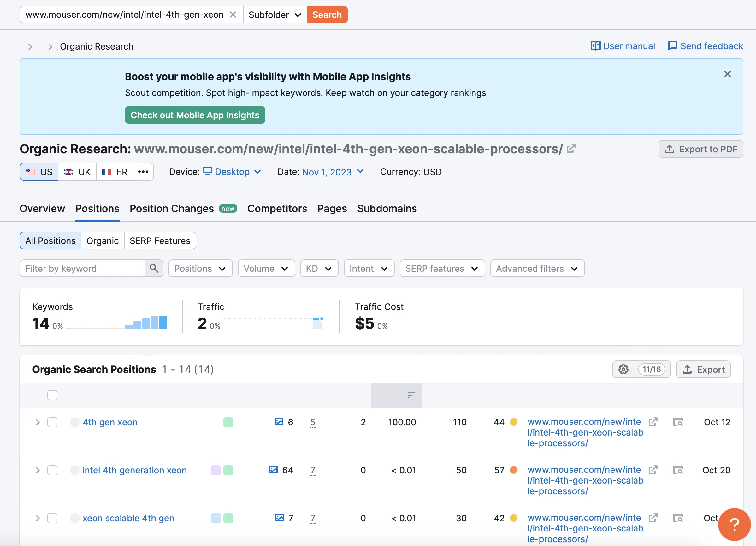The width and height of the screenshot is (756, 546).
Task: Click blue intent swatch for xeon scalable 4th gen
Action: pyautogui.click(x=216, y=518)
